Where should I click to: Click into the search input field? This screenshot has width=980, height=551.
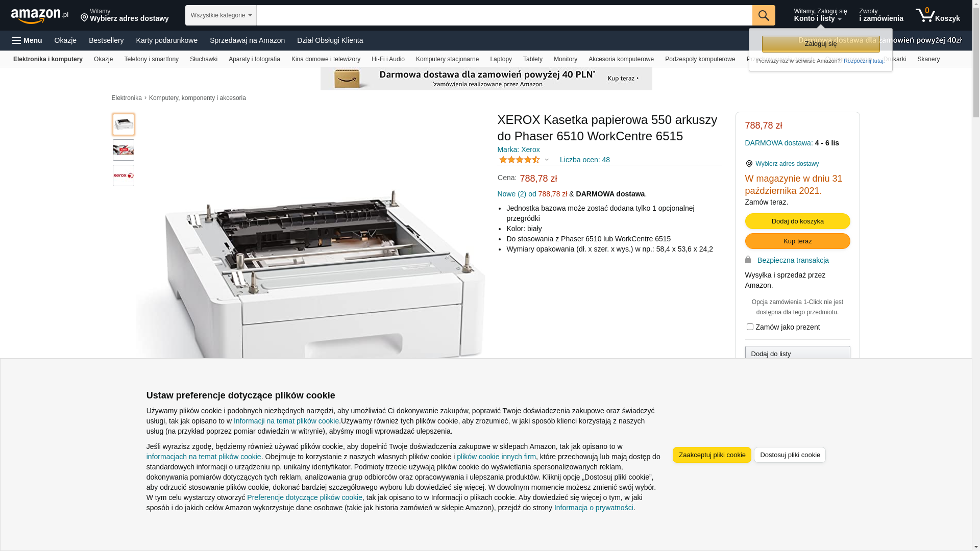point(504,15)
